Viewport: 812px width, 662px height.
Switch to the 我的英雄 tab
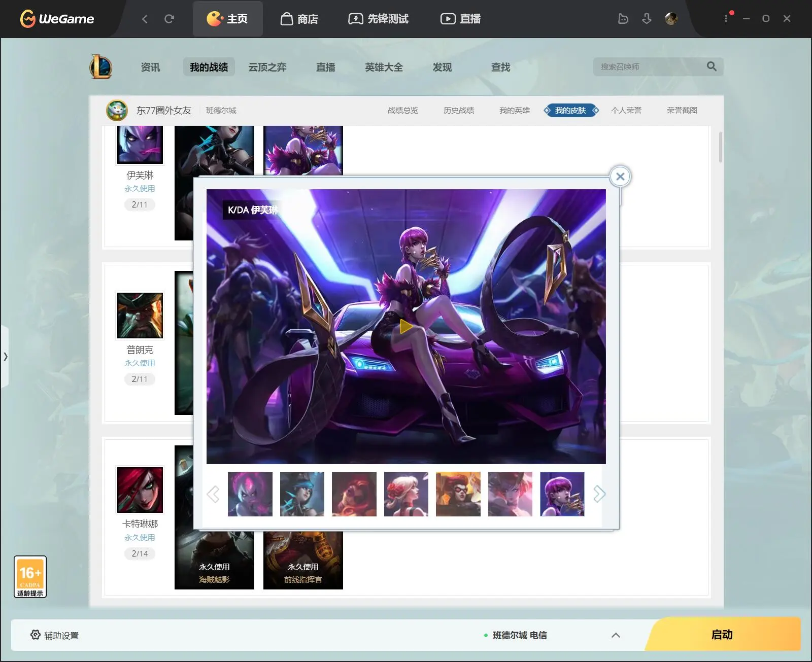point(515,110)
